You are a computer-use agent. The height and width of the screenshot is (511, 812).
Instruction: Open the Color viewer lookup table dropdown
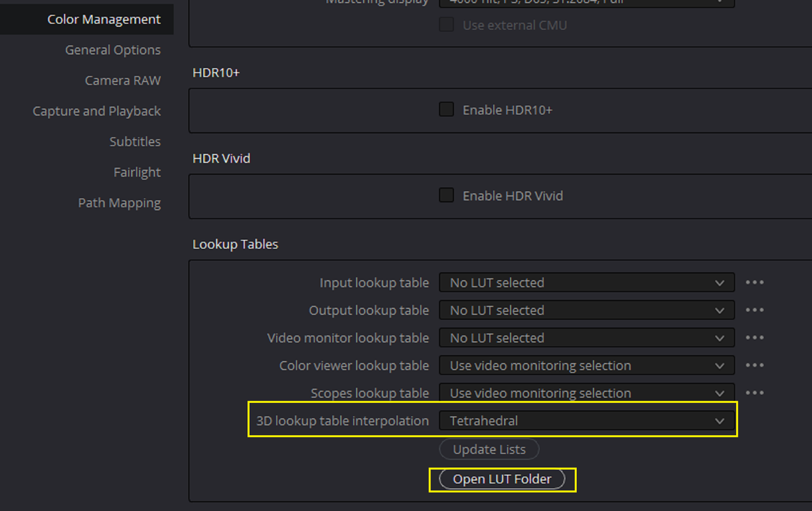click(586, 365)
